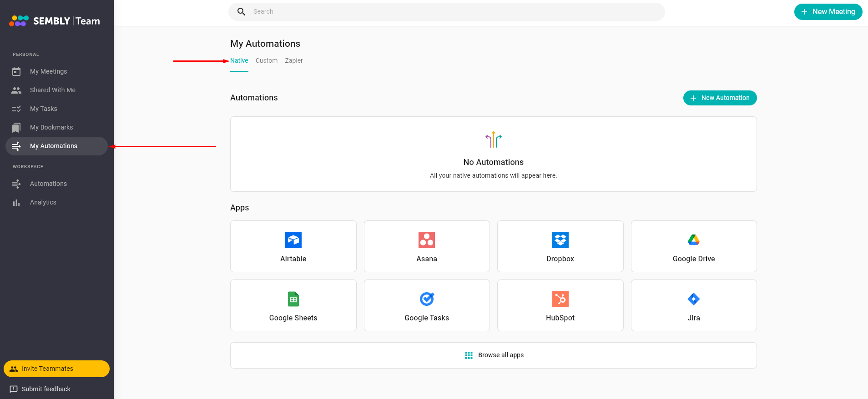Select the Google Tasks app name
This screenshot has width=868, height=399.
point(427,318)
